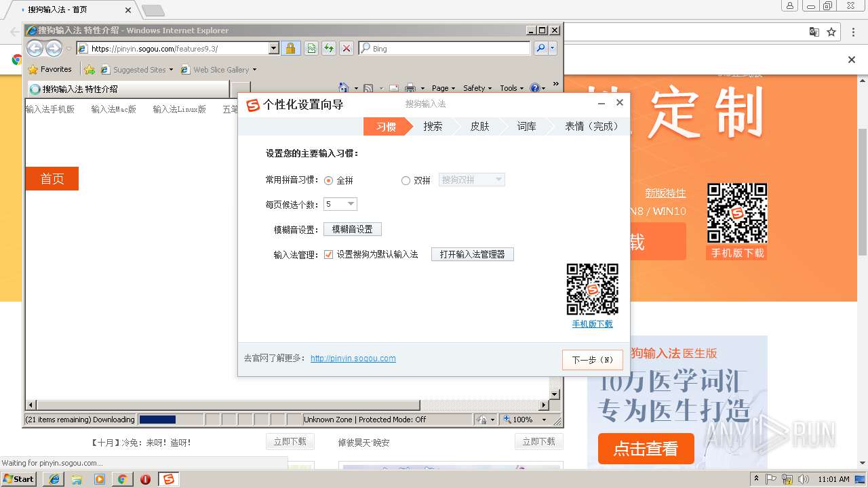Click 下一步(N) button
Screen dimensions: 868x488
click(592, 360)
